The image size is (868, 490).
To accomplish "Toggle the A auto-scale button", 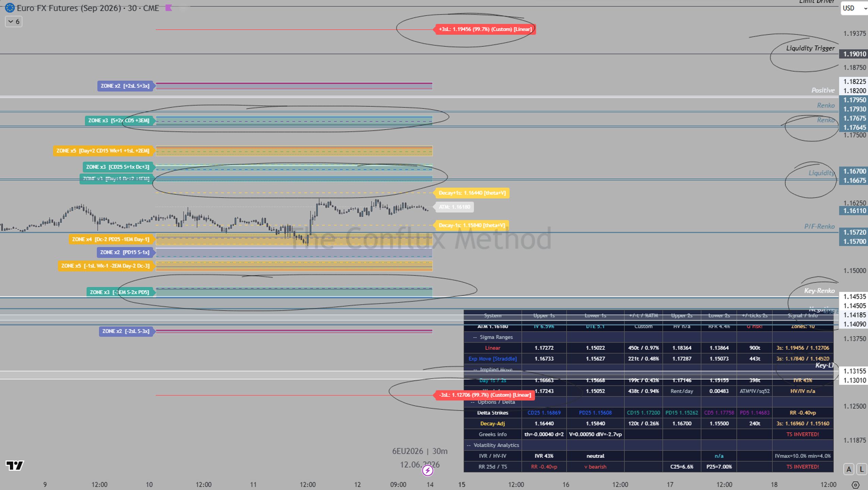I will (x=849, y=469).
